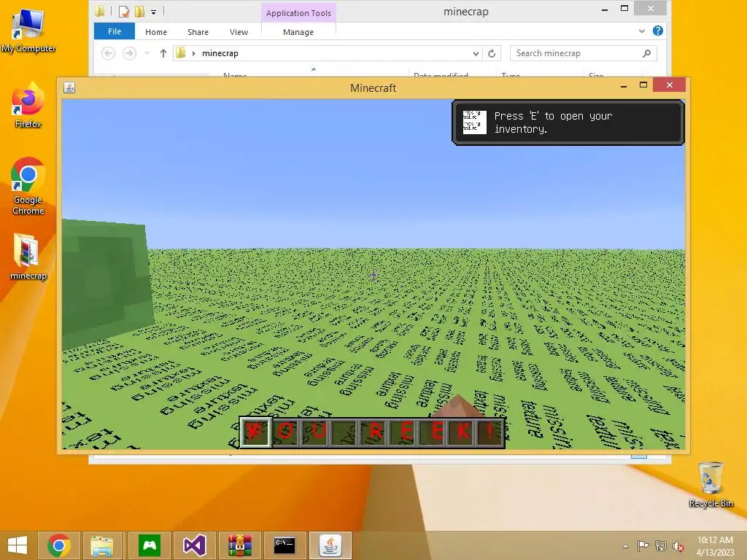Open the address bar history dropdown
The height and width of the screenshot is (560, 747).
(x=476, y=53)
